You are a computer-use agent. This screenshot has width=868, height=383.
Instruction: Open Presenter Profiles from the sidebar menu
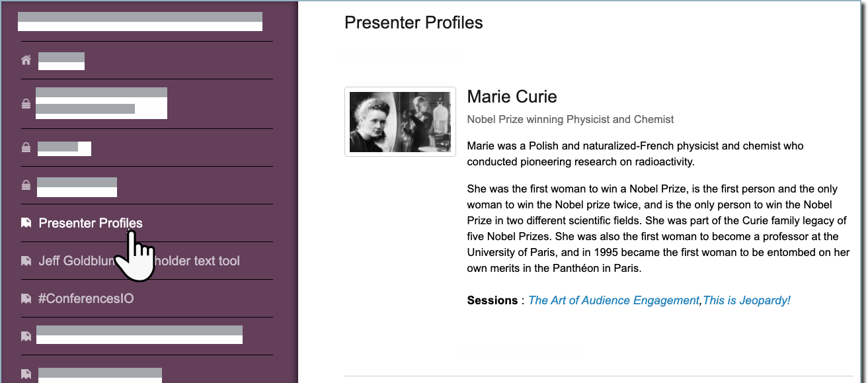click(x=91, y=224)
